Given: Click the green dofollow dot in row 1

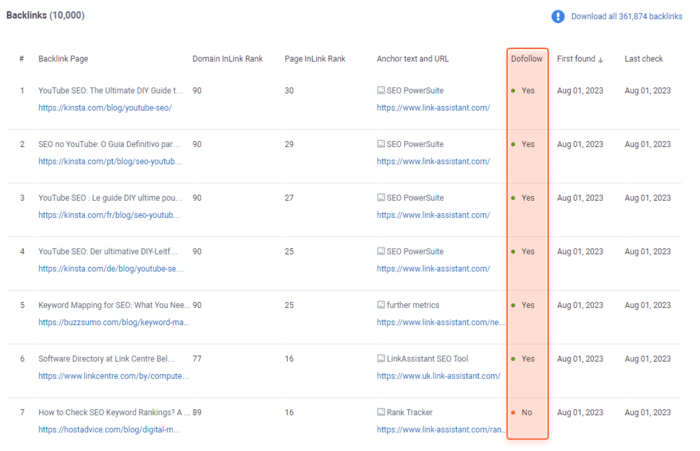Looking at the screenshot, I should pos(513,91).
